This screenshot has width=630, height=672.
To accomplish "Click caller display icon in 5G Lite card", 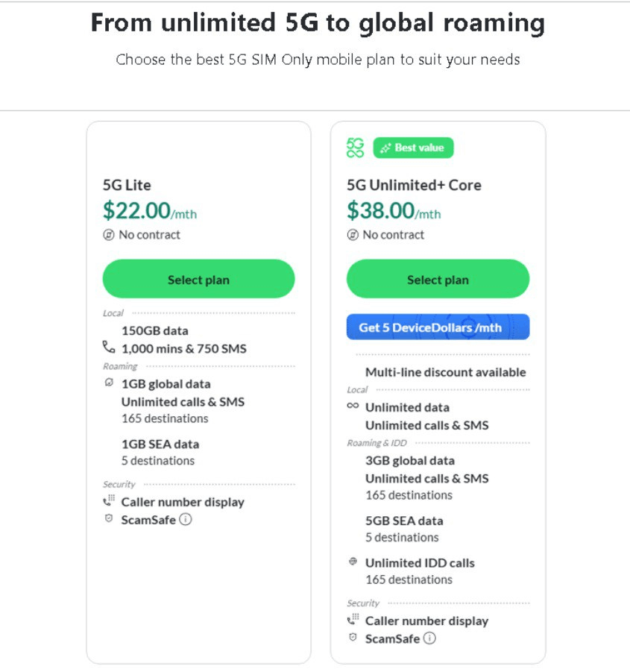I will point(109,500).
